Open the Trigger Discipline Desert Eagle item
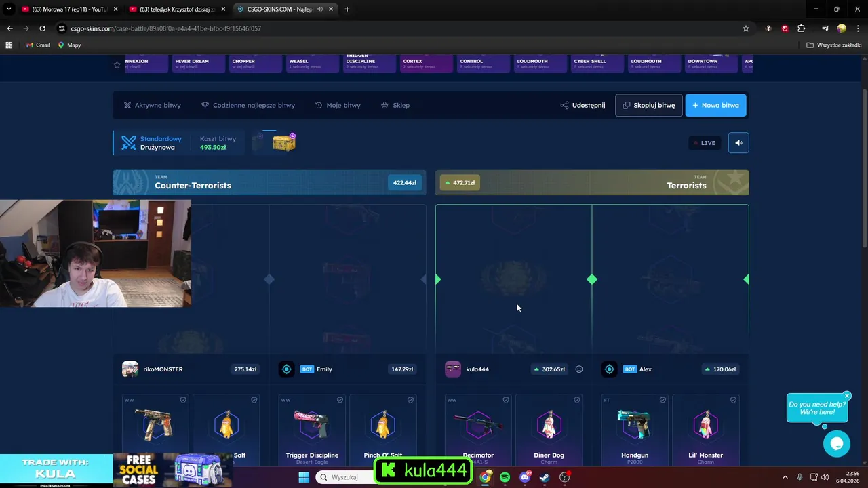 [x=312, y=430]
